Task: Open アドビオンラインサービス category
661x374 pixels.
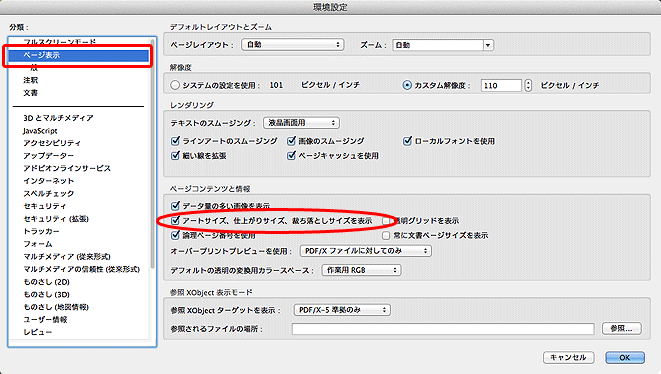Action: point(67,168)
